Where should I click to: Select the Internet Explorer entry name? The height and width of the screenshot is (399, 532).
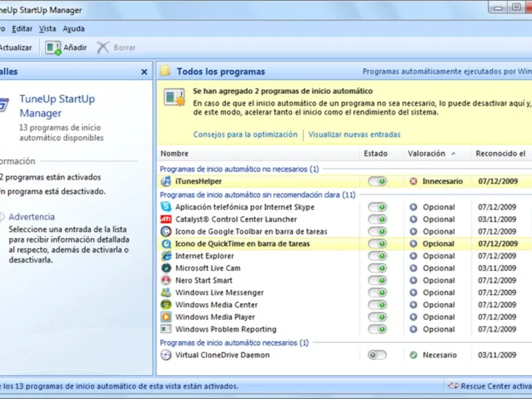click(x=205, y=256)
